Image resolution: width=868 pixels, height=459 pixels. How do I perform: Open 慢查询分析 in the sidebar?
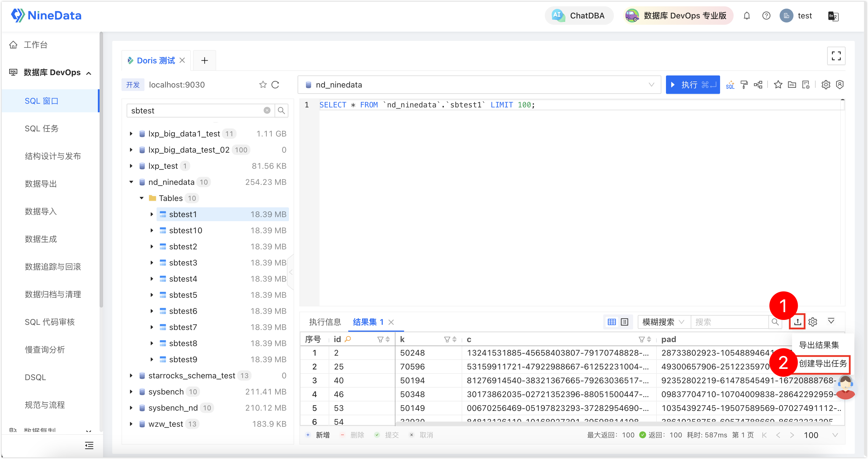click(45, 350)
